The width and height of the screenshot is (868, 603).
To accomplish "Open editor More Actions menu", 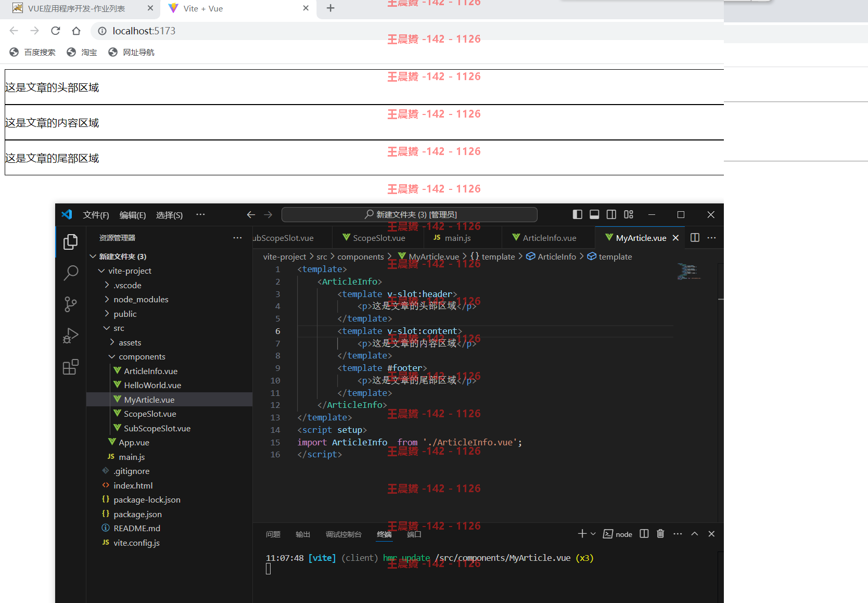I will tap(712, 238).
